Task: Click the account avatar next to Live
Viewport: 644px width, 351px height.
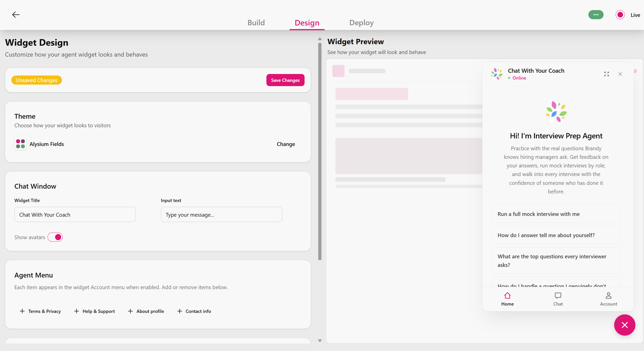Action: [620, 14]
